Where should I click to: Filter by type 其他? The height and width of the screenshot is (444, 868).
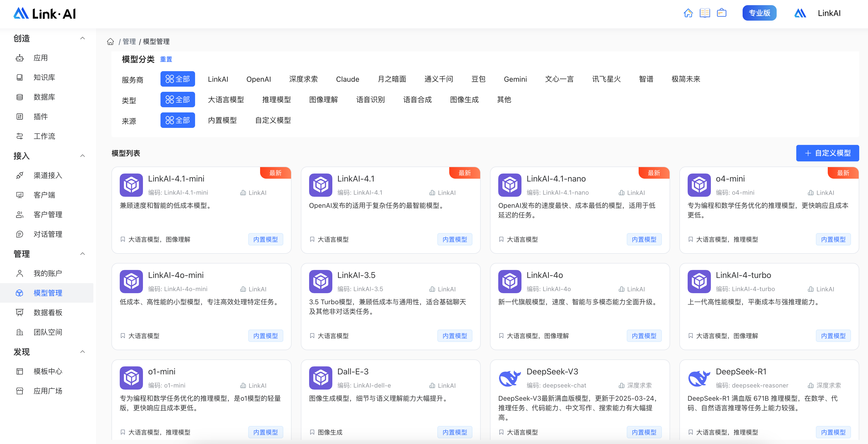[504, 100]
